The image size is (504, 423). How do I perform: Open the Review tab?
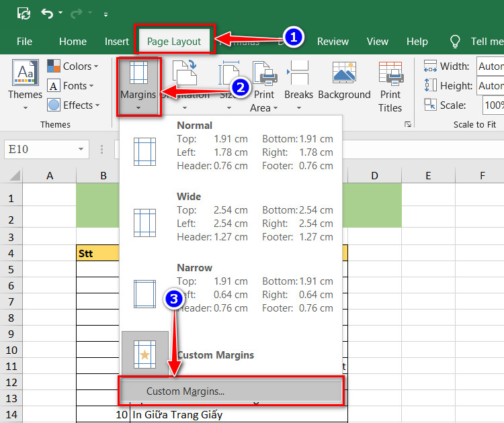tap(333, 42)
